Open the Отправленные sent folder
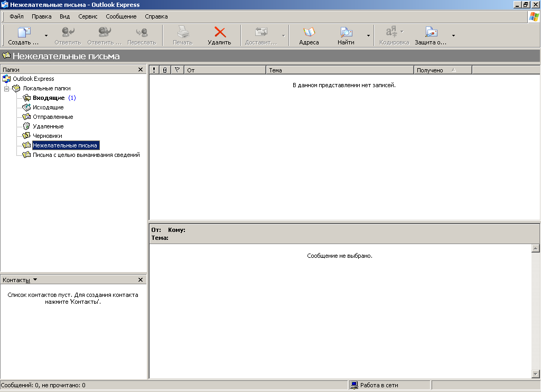Image resolution: width=541 pixels, height=392 pixels. point(53,117)
